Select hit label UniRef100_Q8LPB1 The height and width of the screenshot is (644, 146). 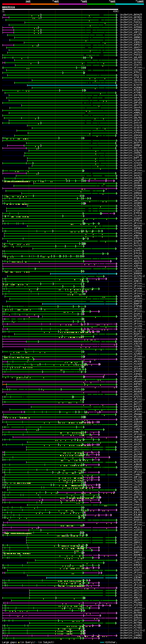[x=131, y=118]
